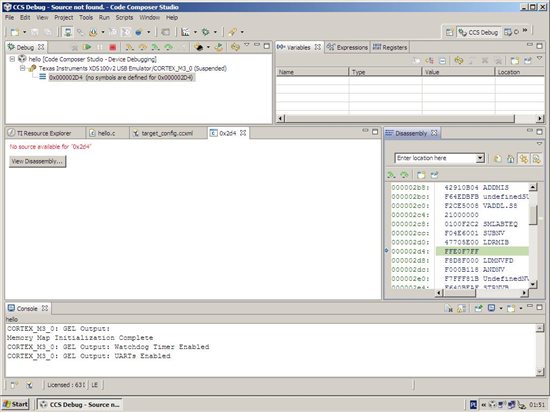550x412 pixels.
Task: Close the 0x2d4 editor tab
Action: coord(243,133)
